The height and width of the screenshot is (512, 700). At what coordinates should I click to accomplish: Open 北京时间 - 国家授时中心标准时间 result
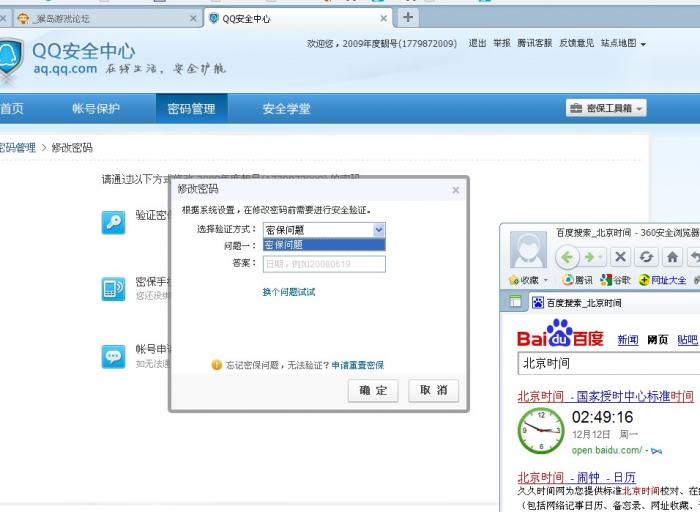(605, 396)
